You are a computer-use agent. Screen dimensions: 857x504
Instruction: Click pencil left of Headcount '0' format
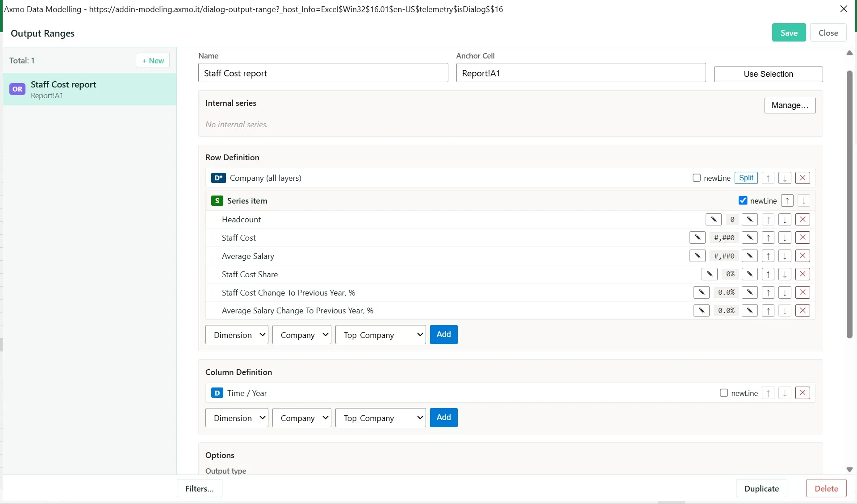(714, 220)
